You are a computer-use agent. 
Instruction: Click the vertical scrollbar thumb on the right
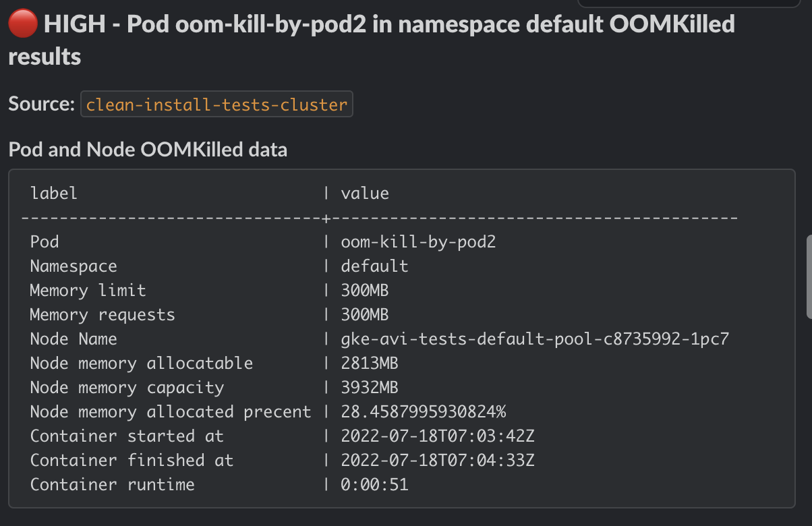pos(809,276)
